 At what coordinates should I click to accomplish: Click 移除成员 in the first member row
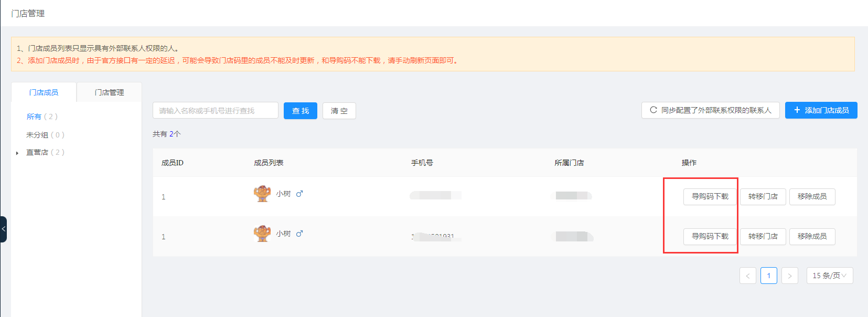click(812, 197)
